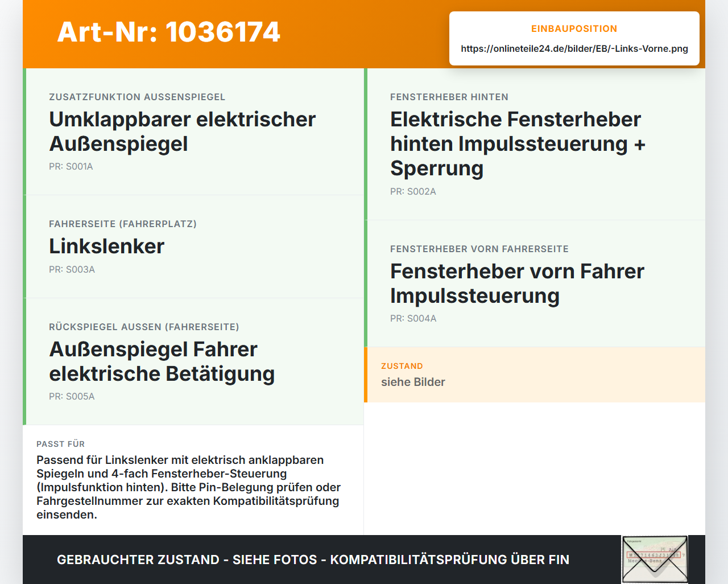Click the Gebrauchter Zustand footer banner text
728x584 pixels.
pyautogui.click(x=313, y=560)
